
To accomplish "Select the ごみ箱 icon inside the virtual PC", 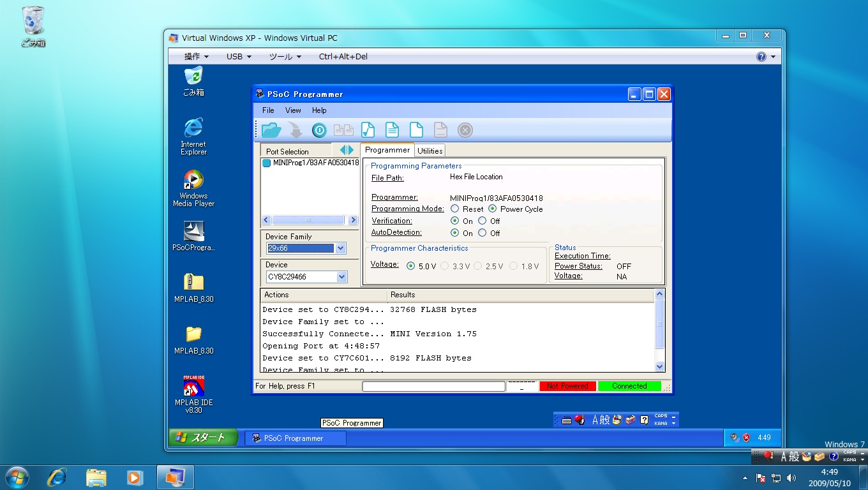I will click(x=193, y=81).
